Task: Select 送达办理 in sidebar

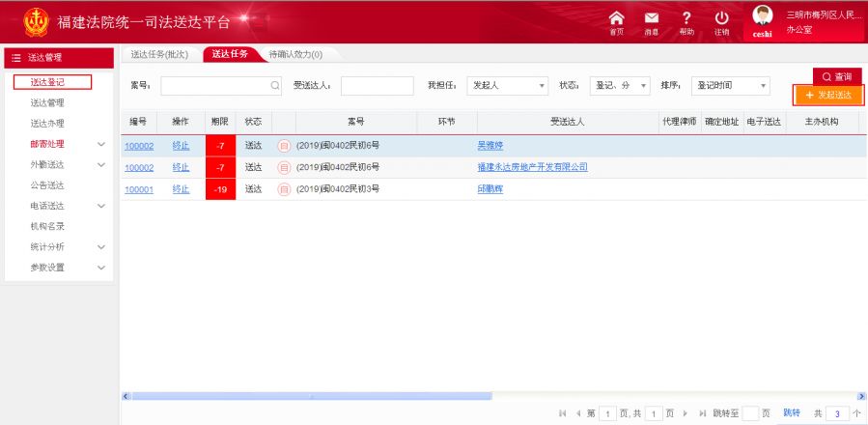Action: click(x=47, y=123)
